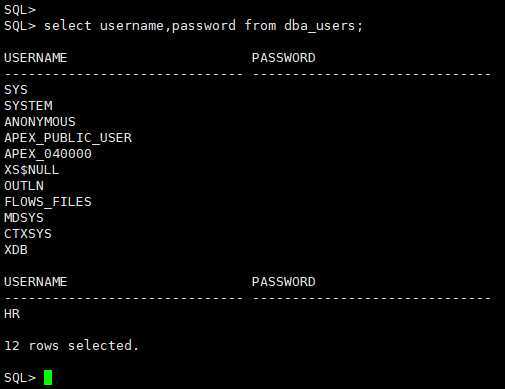Image resolution: width=505 pixels, height=389 pixels.
Task: Click the CTXSYS row
Action: [28, 234]
